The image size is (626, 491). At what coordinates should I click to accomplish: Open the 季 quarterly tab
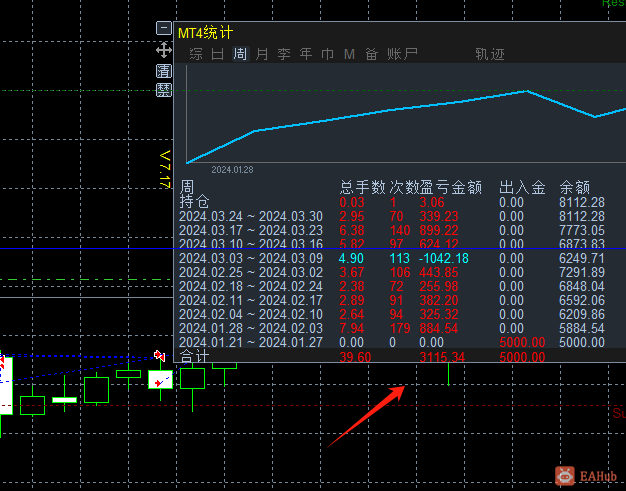click(284, 54)
